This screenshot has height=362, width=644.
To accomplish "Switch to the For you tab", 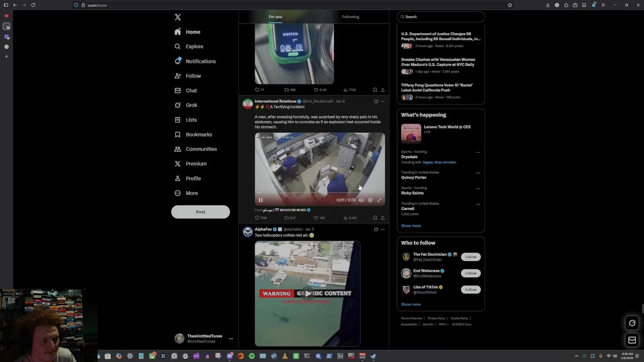I will (275, 17).
